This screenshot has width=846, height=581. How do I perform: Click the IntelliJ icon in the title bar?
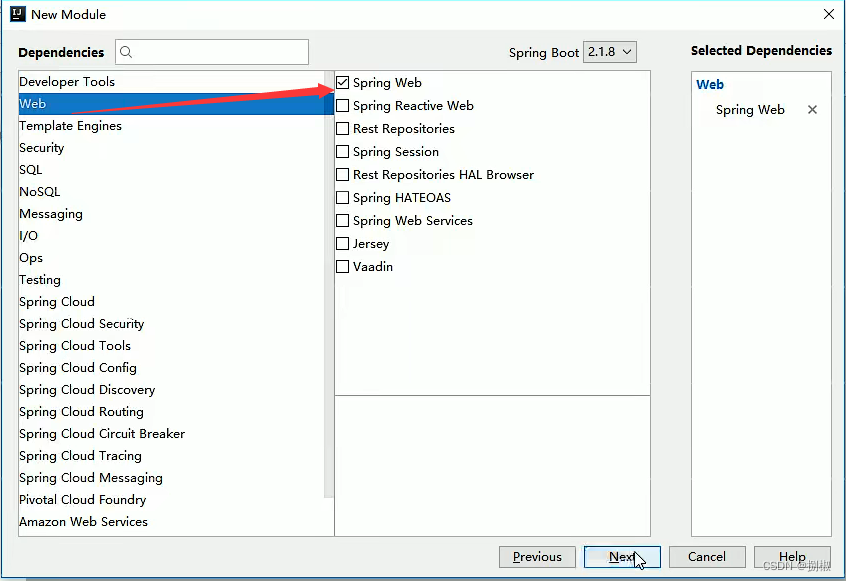(x=18, y=14)
